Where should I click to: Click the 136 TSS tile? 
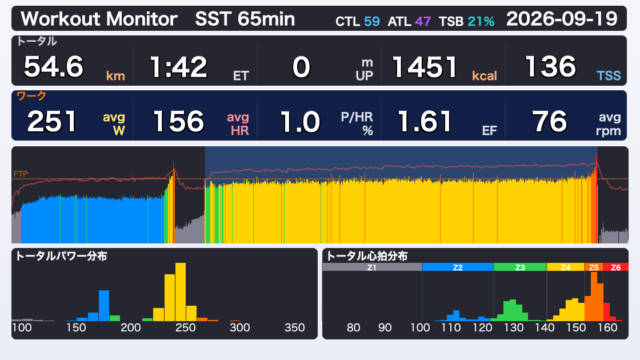click(567, 66)
